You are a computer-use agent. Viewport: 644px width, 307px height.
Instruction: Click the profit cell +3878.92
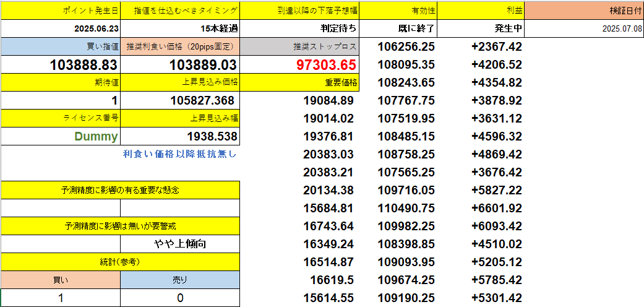tap(497, 101)
